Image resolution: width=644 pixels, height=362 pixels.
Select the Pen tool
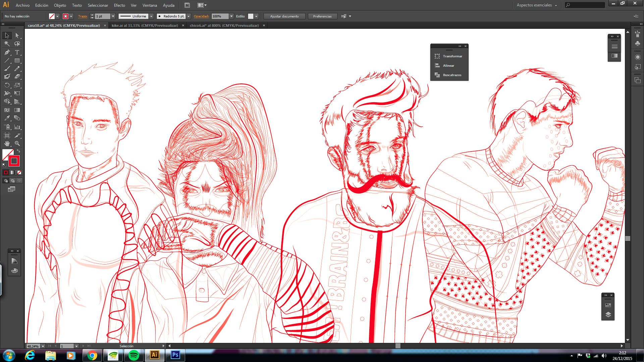[7, 52]
